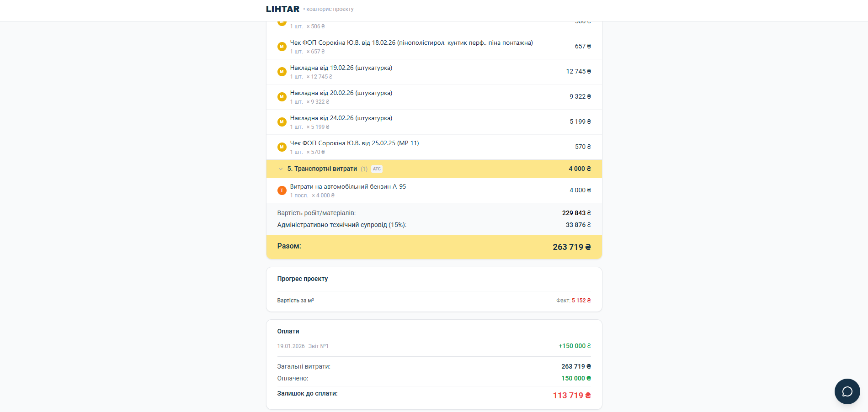Click the M icon for Накладна від 20.02.26
868x412 pixels.
tap(282, 97)
